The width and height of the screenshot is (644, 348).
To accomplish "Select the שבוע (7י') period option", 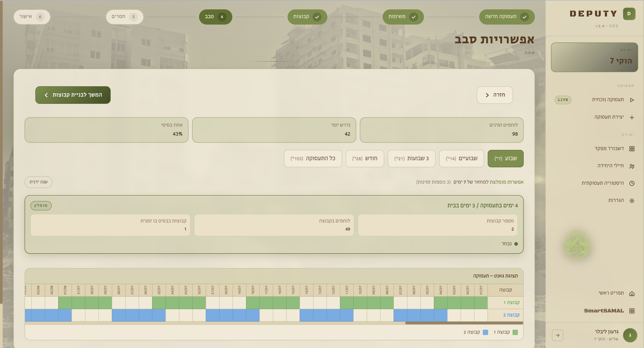I will coord(505,159).
